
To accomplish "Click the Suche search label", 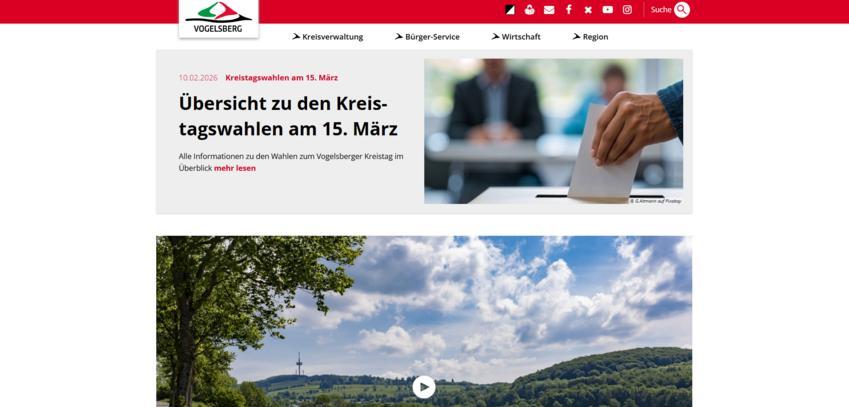I will (x=661, y=10).
